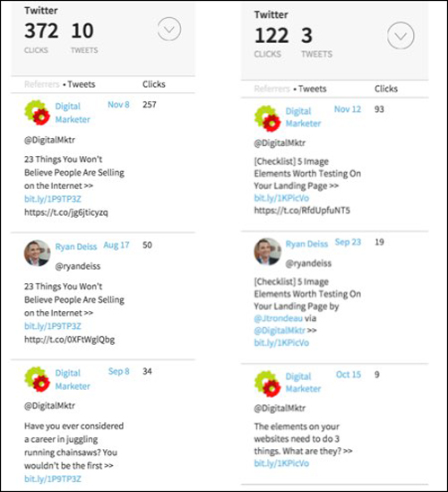Click the @Jtrondeau mention link

coord(279,318)
